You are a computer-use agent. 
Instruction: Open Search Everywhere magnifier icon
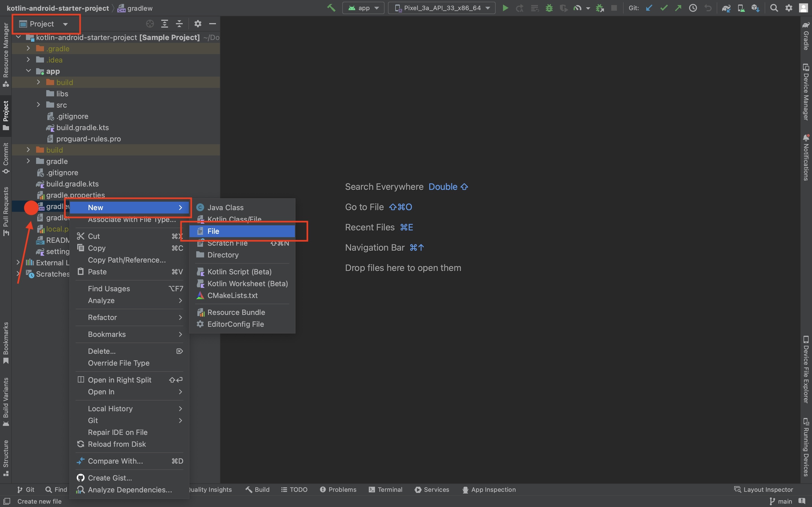click(774, 8)
